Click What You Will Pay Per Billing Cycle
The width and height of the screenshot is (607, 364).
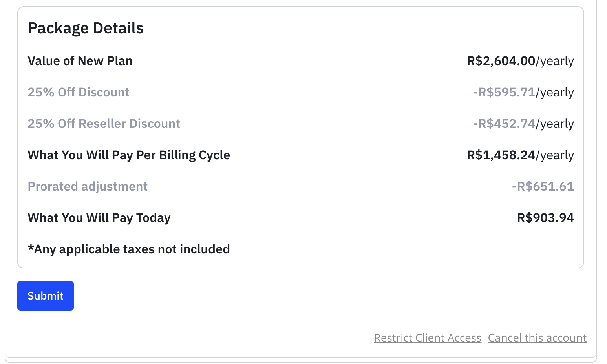tap(129, 155)
